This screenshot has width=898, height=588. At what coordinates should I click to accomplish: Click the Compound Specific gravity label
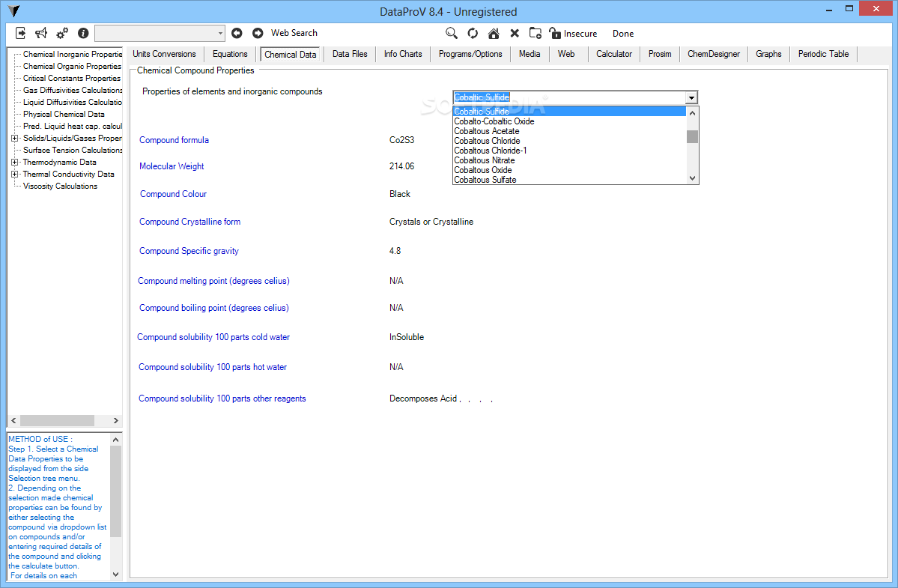(189, 252)
